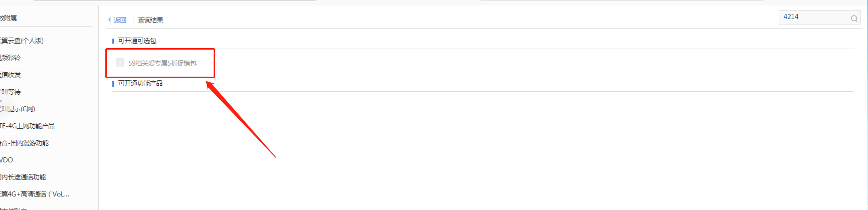Select the 视频彩铃 sidebar item
This screenshot has width=868, height=210.
(x=10, y=58)
